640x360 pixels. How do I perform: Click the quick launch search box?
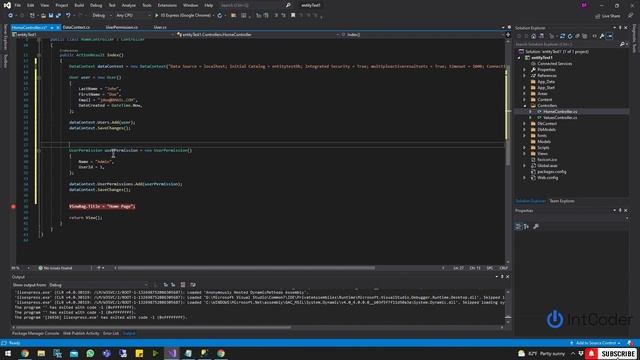pyautogui.click(x=252, y=5)
